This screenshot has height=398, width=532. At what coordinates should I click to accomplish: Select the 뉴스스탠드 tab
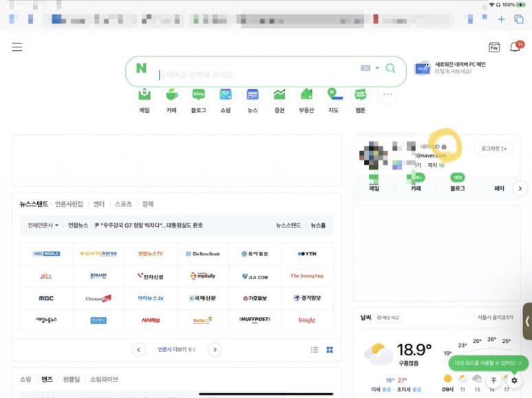point(34,203)
